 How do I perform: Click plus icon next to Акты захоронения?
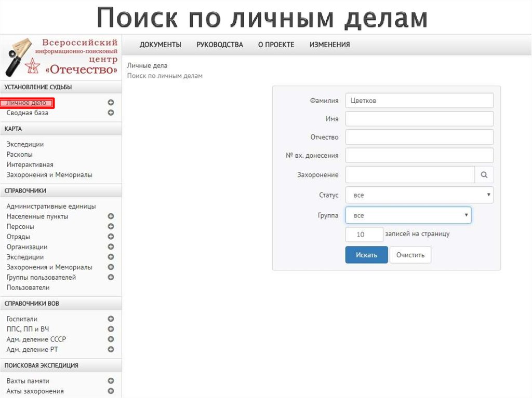[110, 391]
